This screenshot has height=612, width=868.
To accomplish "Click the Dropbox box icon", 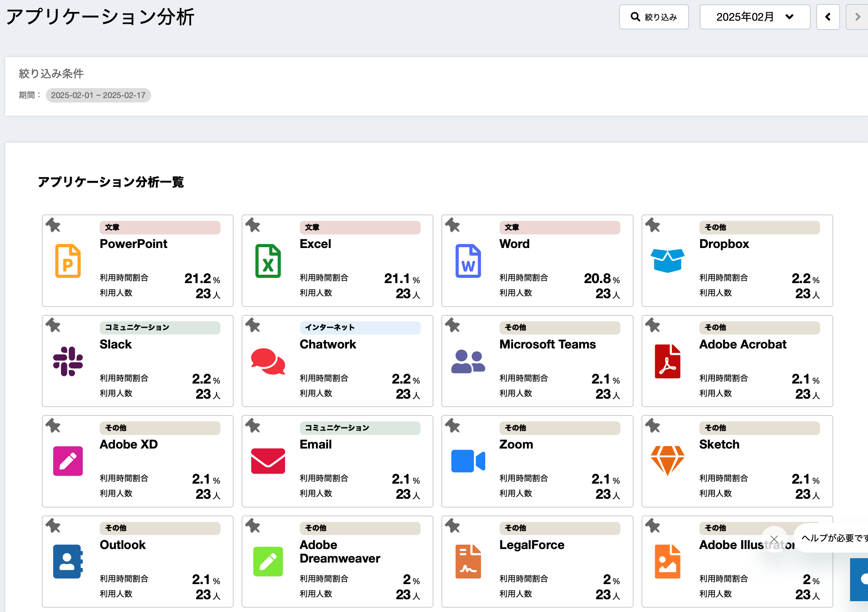I will (x=667, y=260).
